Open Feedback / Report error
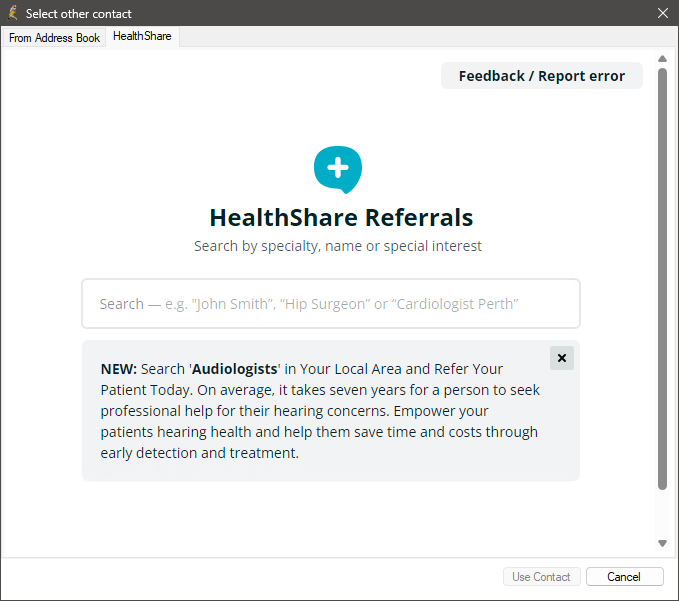The height and width of the screenshot is (601, 679). click(542, 76)
